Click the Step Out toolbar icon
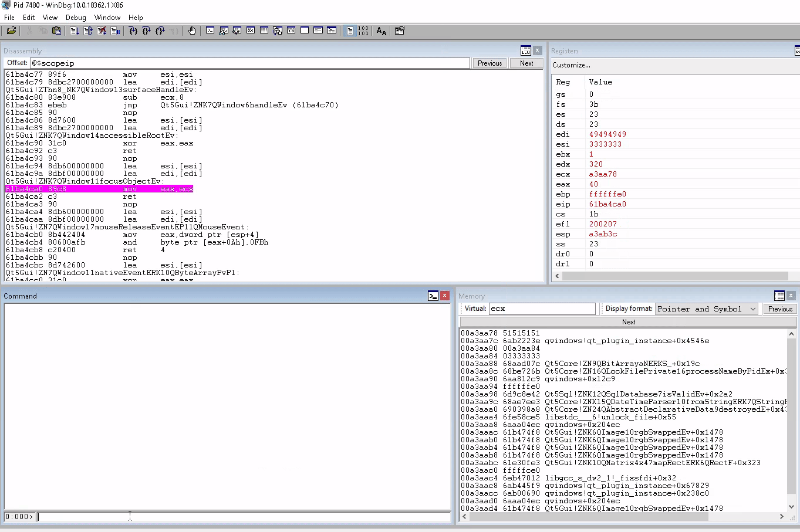The width and height of the screenshot is (800, 532). click(x=158, y=31)
